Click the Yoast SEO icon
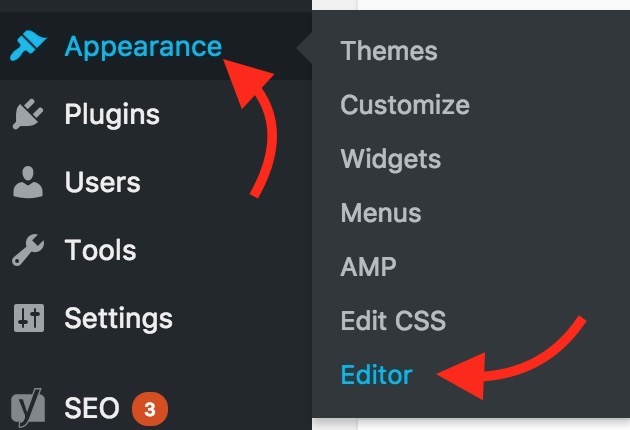This screenshot has height=430, width=630. (27, 408)
